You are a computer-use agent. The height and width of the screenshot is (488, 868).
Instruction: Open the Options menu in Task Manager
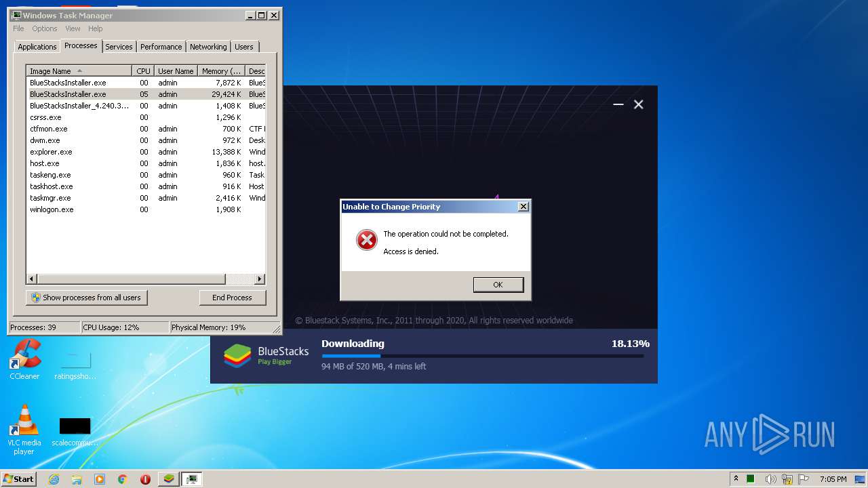[45, 28]
